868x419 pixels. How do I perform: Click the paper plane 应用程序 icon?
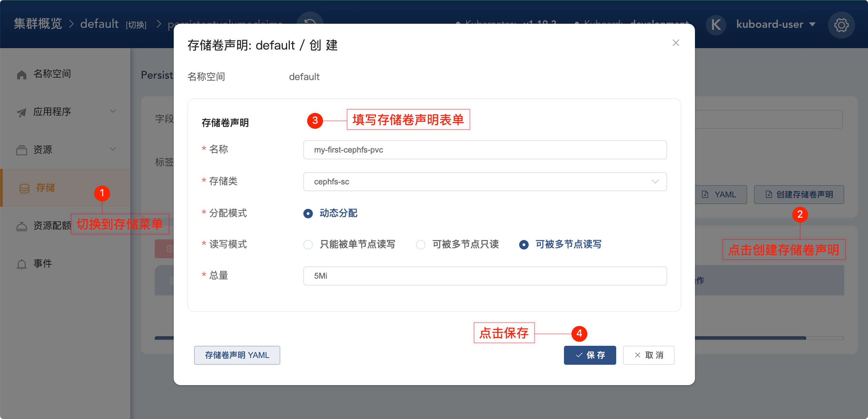click(x=22, y=112)
